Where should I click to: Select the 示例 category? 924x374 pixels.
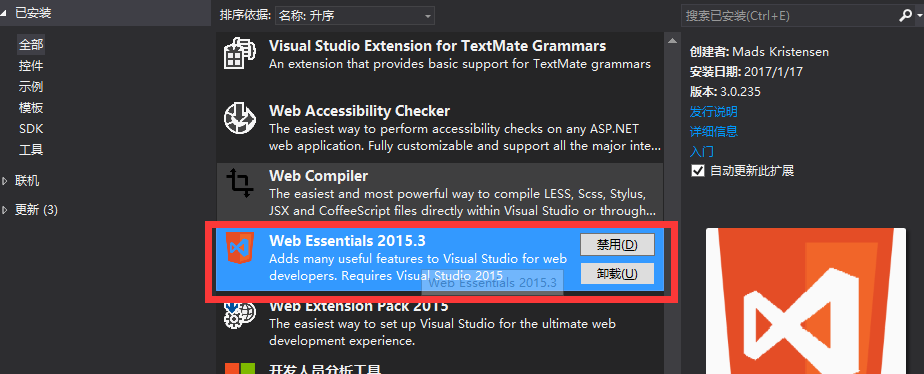(x=31, y=87)
